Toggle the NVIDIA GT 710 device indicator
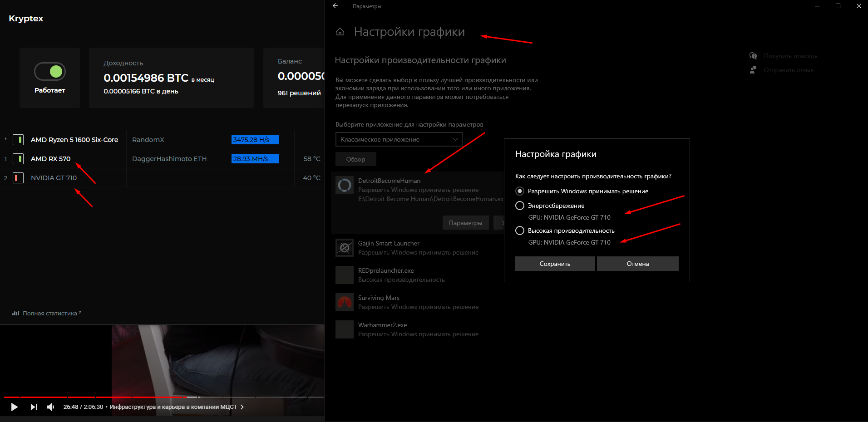Image resolution: width=868 pixels, height=422 pixels. tap(18, 178)
